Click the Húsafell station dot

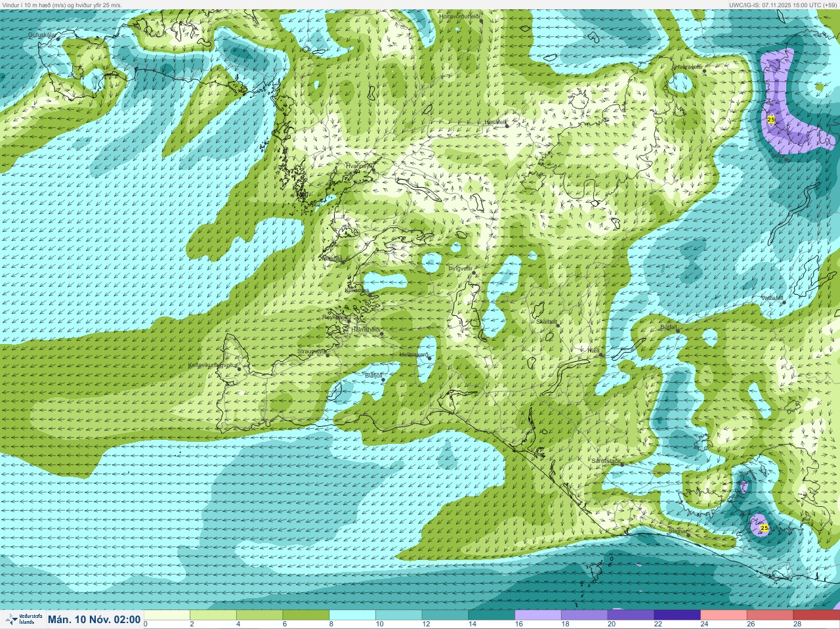coord(507,125)
